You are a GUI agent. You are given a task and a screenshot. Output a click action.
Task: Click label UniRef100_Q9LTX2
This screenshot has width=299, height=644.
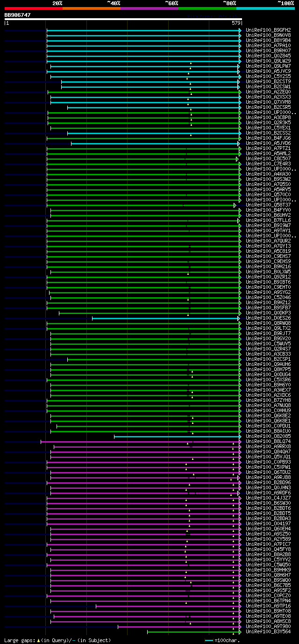[268, 328]
